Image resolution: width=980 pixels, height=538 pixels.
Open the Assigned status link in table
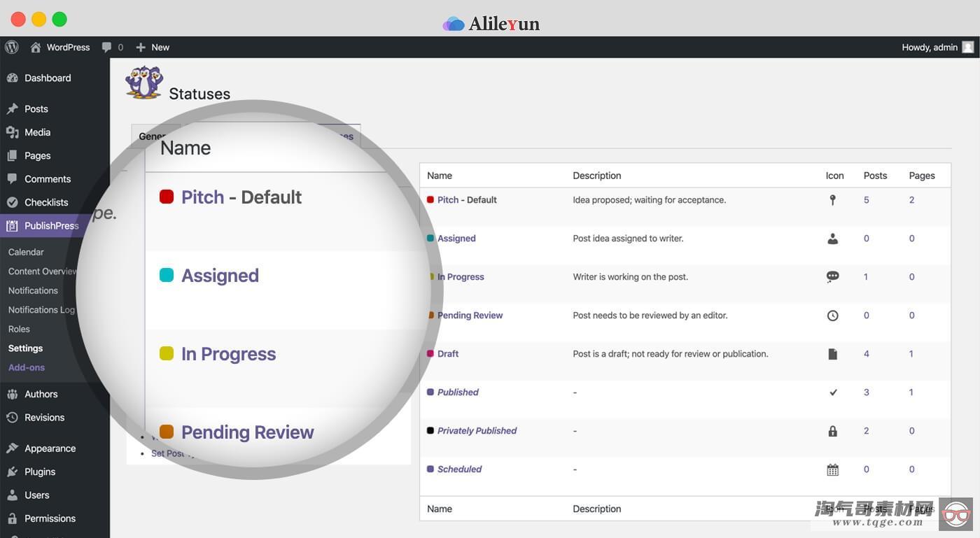pyautogui.click(x=456, y=239)
